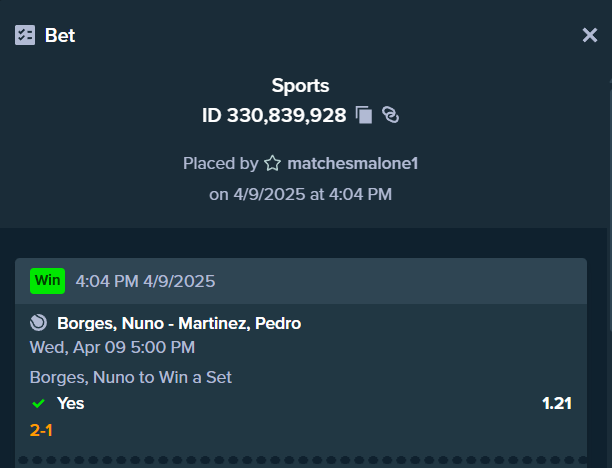Click the green Win status badge
This screenshot has height=468, width=612.
coord(48,281)
